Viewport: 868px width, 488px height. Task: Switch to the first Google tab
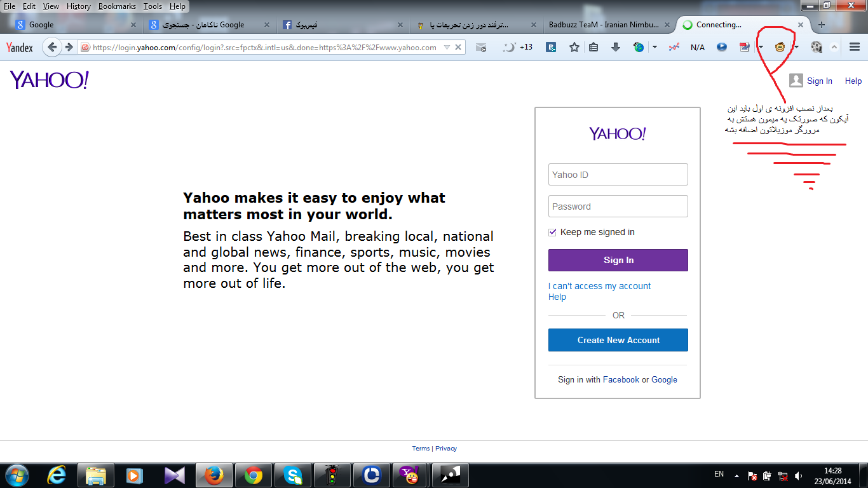tap(76, 25)
